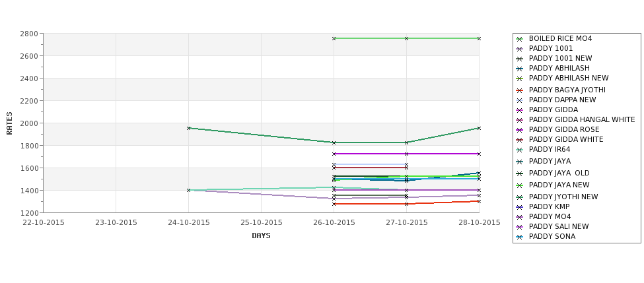
Task: Click the 24-10-2015 data point near 1950
Action: tap(188, 129)
